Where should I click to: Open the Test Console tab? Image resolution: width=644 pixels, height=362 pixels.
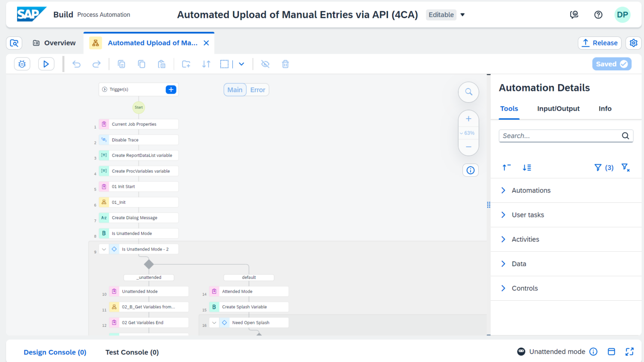click(x=132, y=352)
